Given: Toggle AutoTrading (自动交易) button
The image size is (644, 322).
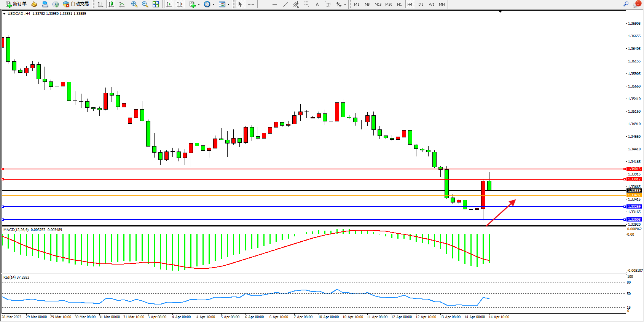Looking at the screenshot, I should (x=76, y=4).
